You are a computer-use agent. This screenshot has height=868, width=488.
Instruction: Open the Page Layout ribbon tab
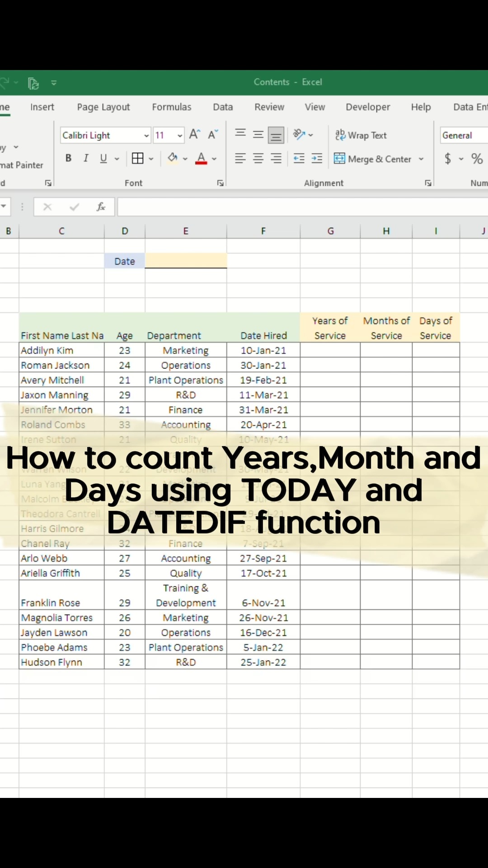pyautogui.click(x=103, y=107)
